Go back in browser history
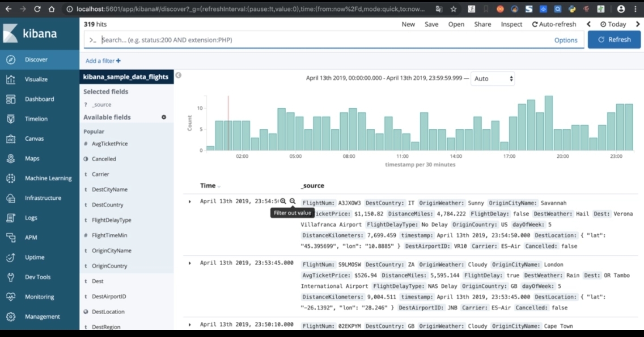The width and height of the screenshot is (644, 337). pyautogui.click(x=8, y=9)
